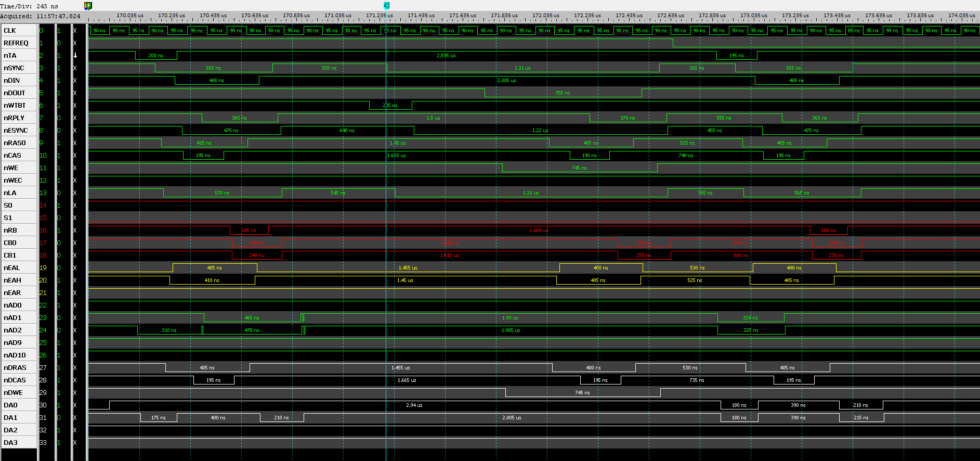Screen dimensions: 980x461
Task: Toggle the REFREQ trigger condition X
Action: click(75, 43)
